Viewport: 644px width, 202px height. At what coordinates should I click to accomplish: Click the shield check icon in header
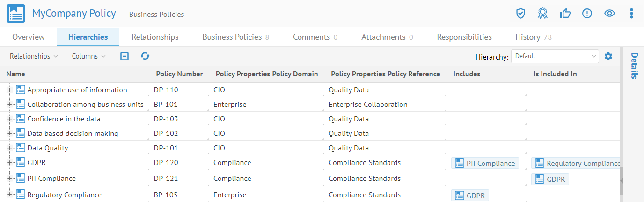pos(520,14)
